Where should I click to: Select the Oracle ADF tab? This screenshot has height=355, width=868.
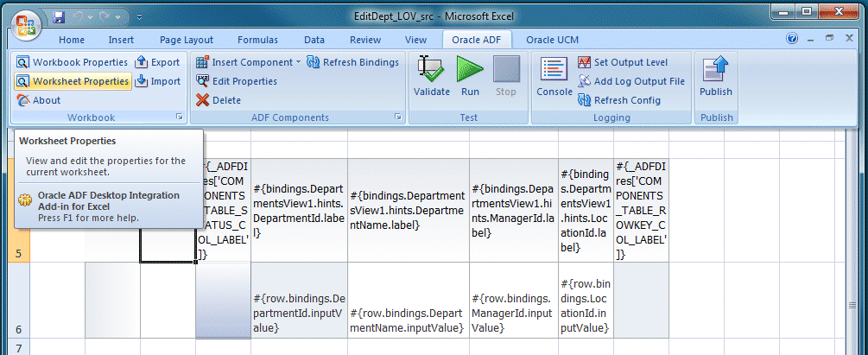pyautogui.click(x=477, y=40)
